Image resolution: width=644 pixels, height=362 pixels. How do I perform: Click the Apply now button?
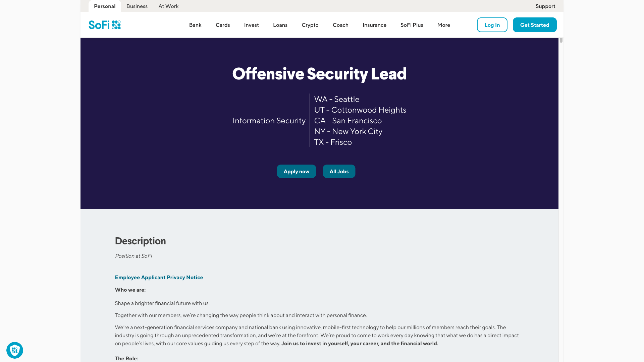pyautogui.click(x=296, y=171)
